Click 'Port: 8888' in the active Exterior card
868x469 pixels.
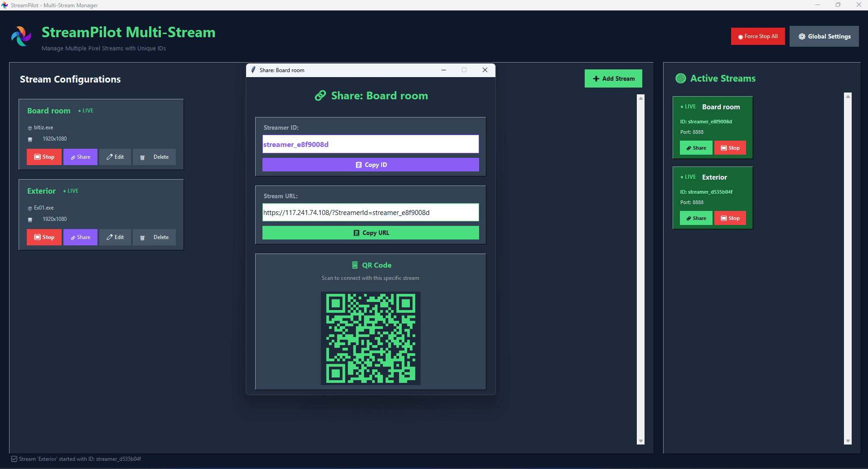pos(692,202)
